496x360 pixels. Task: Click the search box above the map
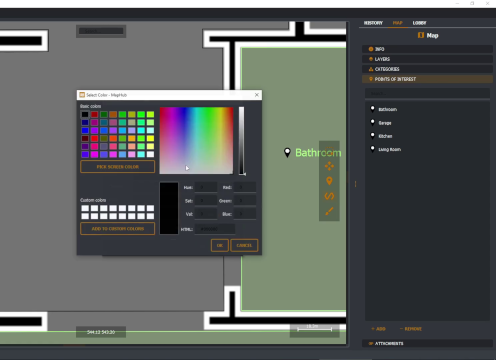pos(101,31)
